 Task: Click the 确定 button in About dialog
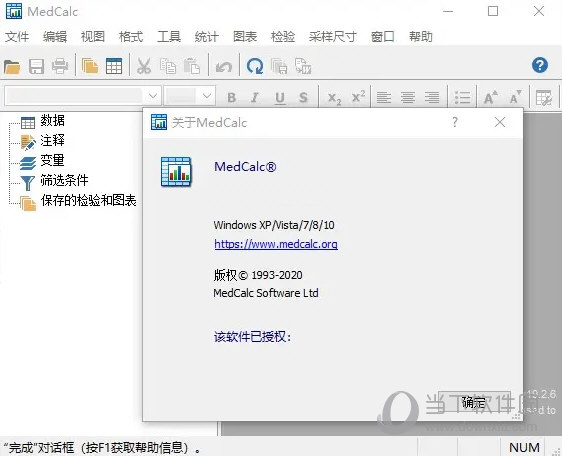coord(474,402)
